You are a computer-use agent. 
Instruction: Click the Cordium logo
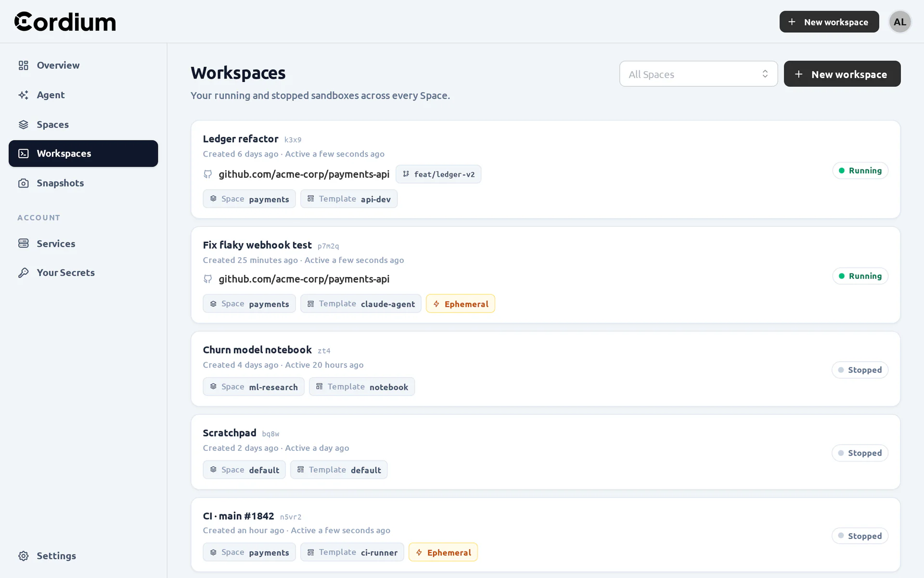click(x=65, y=22)
